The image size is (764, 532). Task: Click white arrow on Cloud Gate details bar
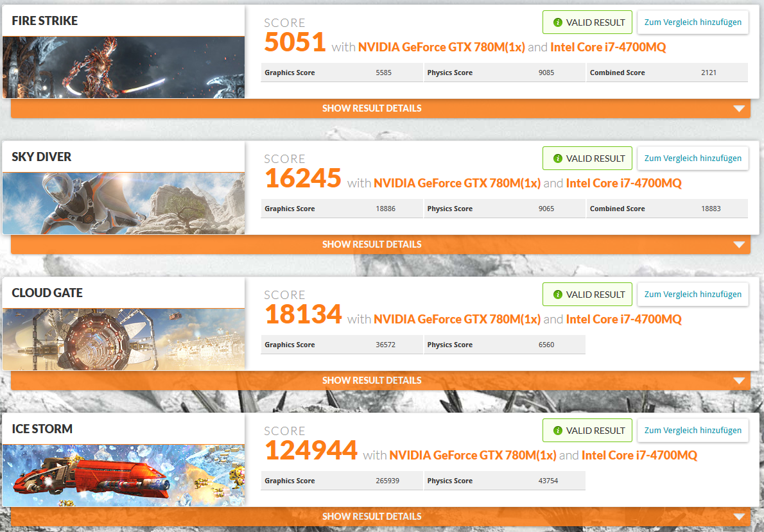click(739, 380)
